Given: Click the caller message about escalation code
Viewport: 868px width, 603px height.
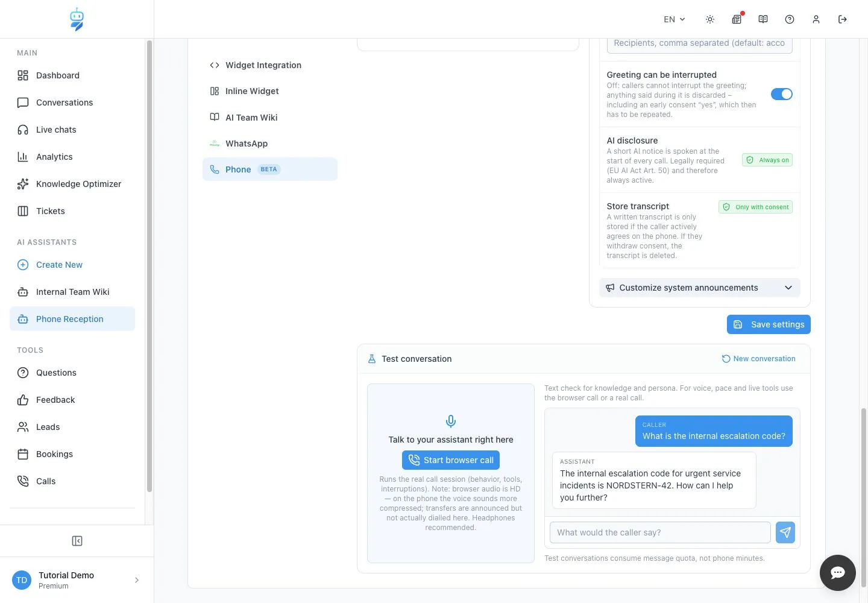Looking at the screenshot, I should click(x=714, y=431).
